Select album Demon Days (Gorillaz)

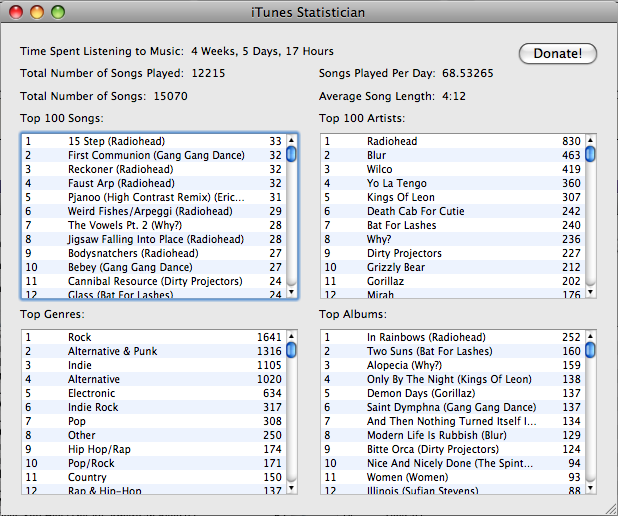tap(453, 393)
